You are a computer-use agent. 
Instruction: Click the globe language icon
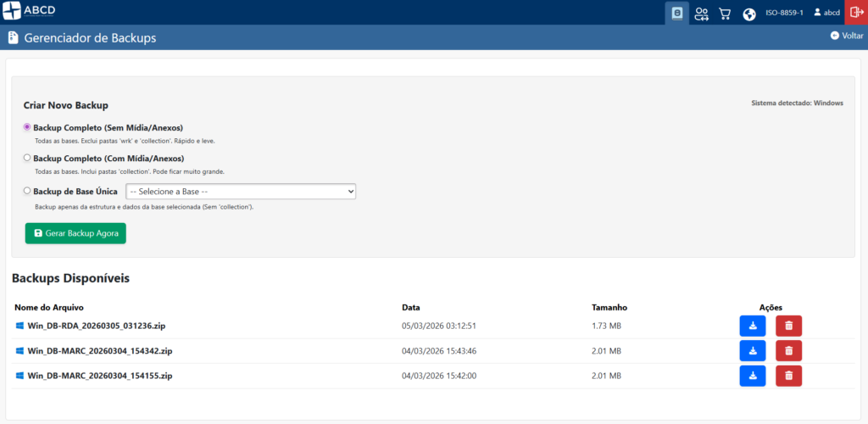tap(749, 13)
